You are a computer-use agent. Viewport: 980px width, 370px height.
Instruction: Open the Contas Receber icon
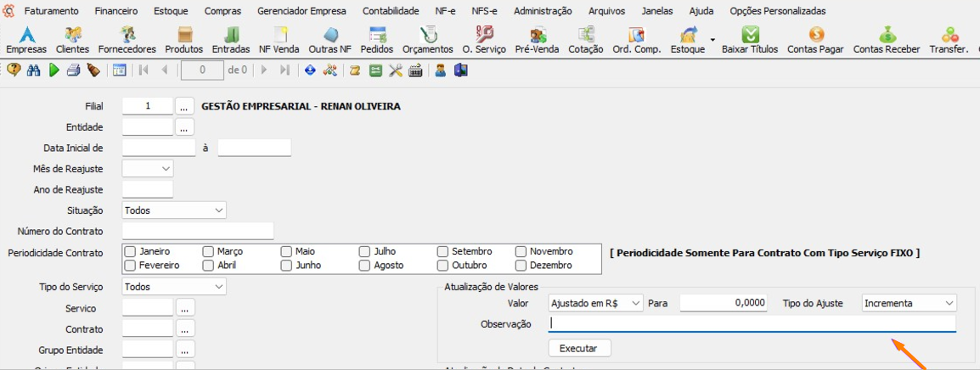[887, 40]
